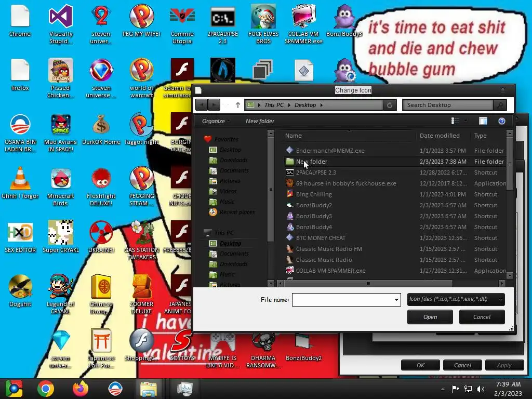Click the volume icon in system tray
Screen dimensions: 532x399
[x=481, y=389]
